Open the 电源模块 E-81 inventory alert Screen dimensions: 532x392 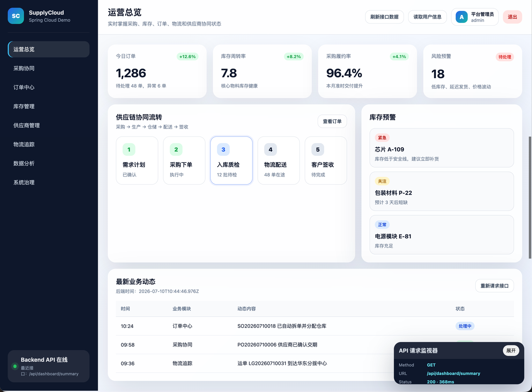click(x=442, y=234)
